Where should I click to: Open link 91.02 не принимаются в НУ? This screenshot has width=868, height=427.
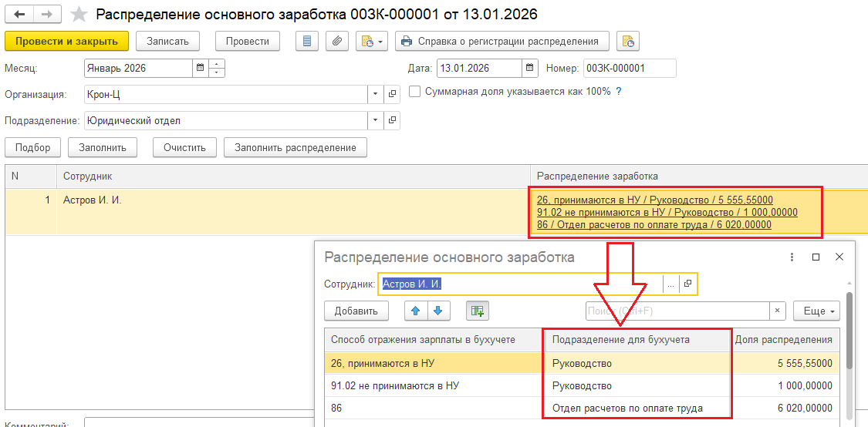coord(667,213)
